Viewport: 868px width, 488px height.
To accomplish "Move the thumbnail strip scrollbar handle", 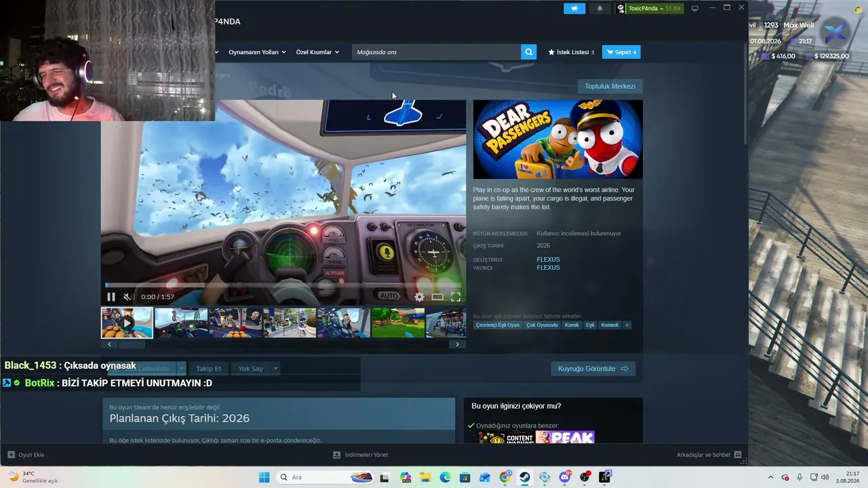I will [132, 344].
